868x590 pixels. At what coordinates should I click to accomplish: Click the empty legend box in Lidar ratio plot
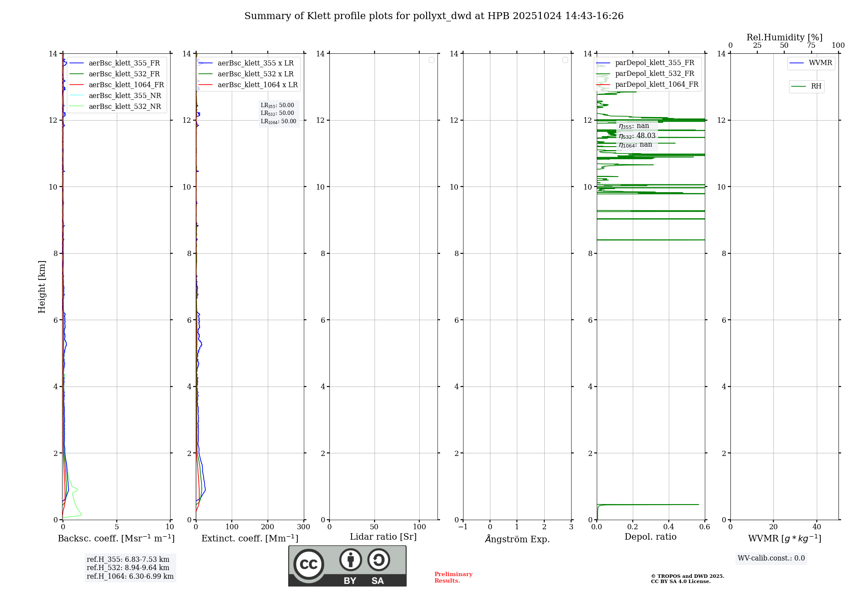tap(431, 60)
